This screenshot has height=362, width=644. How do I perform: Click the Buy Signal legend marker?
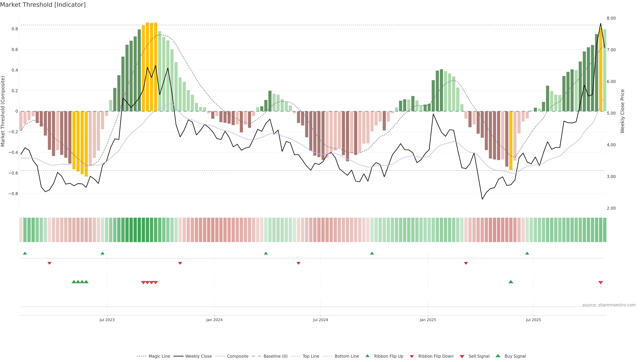click(498, 356)
